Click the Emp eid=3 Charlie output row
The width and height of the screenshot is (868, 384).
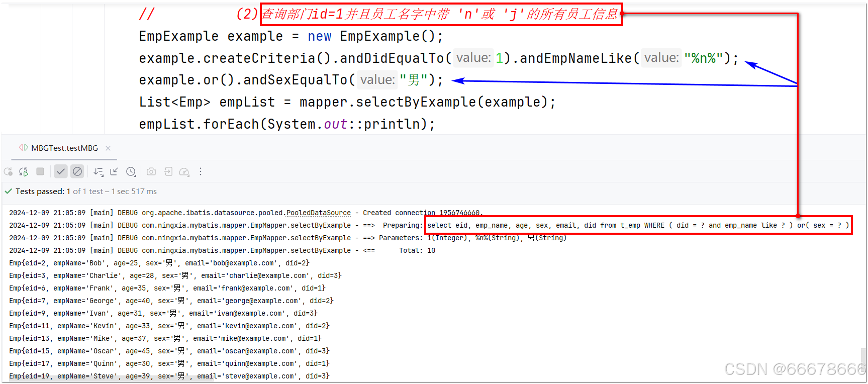coord(175,276)
